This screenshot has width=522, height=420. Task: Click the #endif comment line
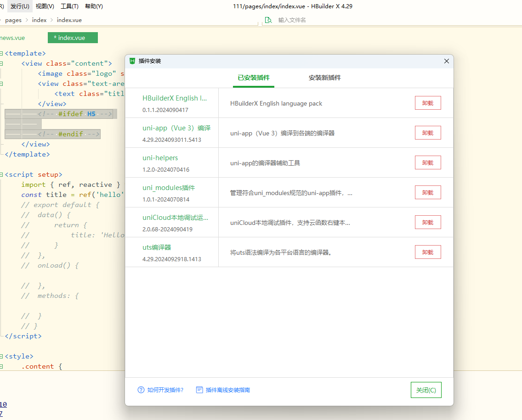point(52,134)
